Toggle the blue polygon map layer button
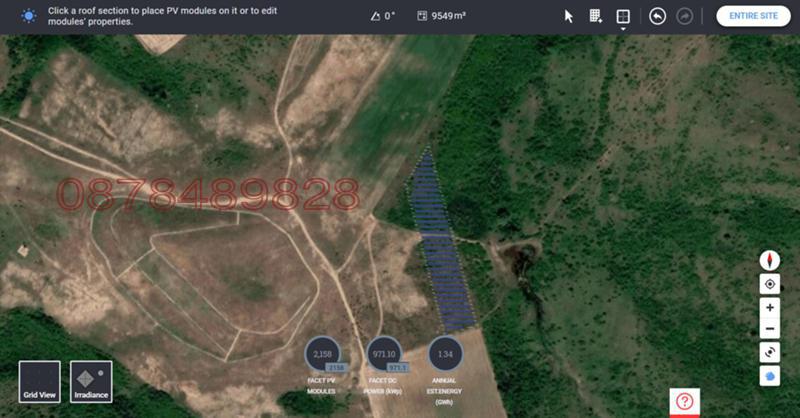The height and width of the screenshot is (418, 800). pos(770,375)
